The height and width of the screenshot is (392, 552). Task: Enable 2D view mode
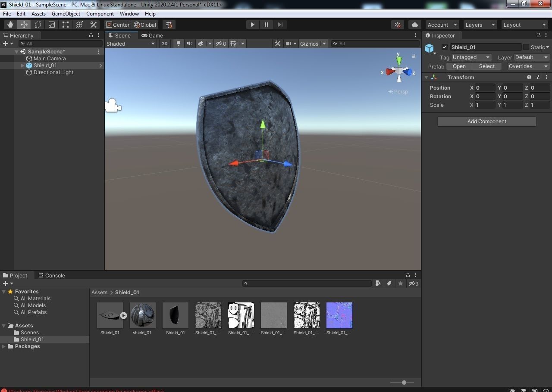[x=164, y=44]
